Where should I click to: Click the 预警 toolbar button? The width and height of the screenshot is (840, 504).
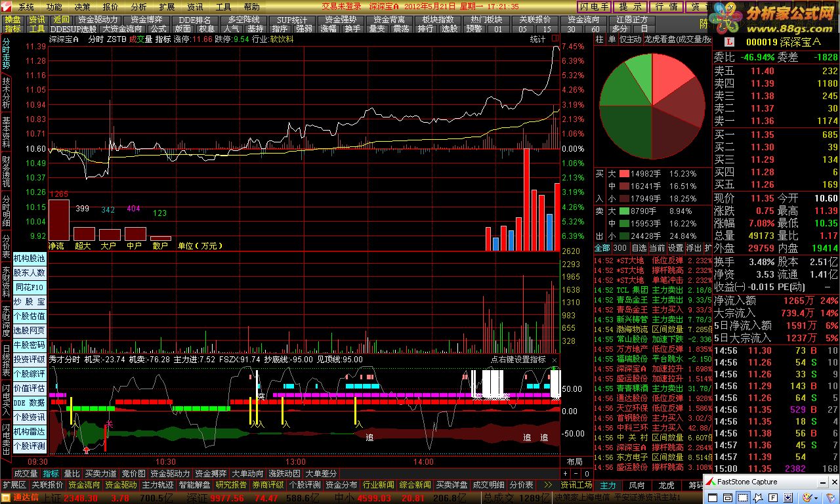(x=474, y=29)
